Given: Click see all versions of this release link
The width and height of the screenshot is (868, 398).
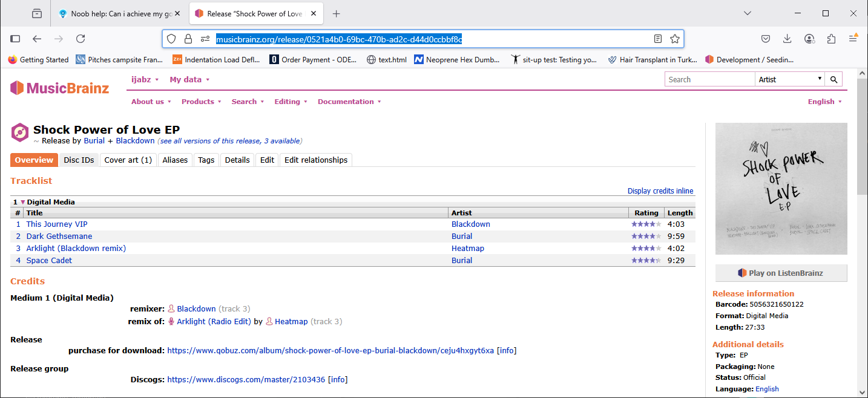Looking at the screenshot, I should (229, 141).
